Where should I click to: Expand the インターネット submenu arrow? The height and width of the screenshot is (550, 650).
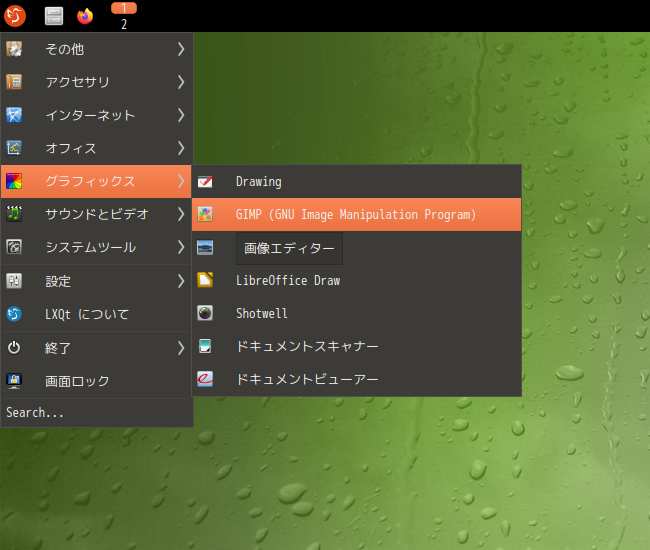pyautogui.click(x=181, y=115)
